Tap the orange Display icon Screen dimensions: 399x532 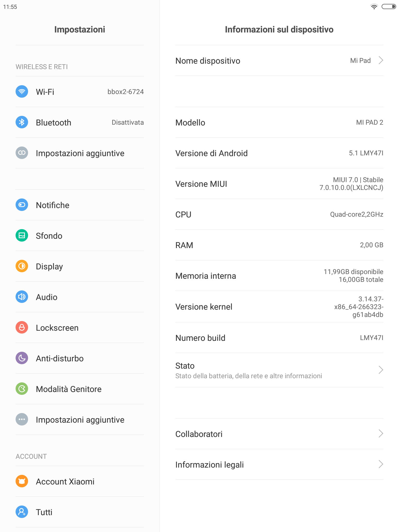click(22, 266)
